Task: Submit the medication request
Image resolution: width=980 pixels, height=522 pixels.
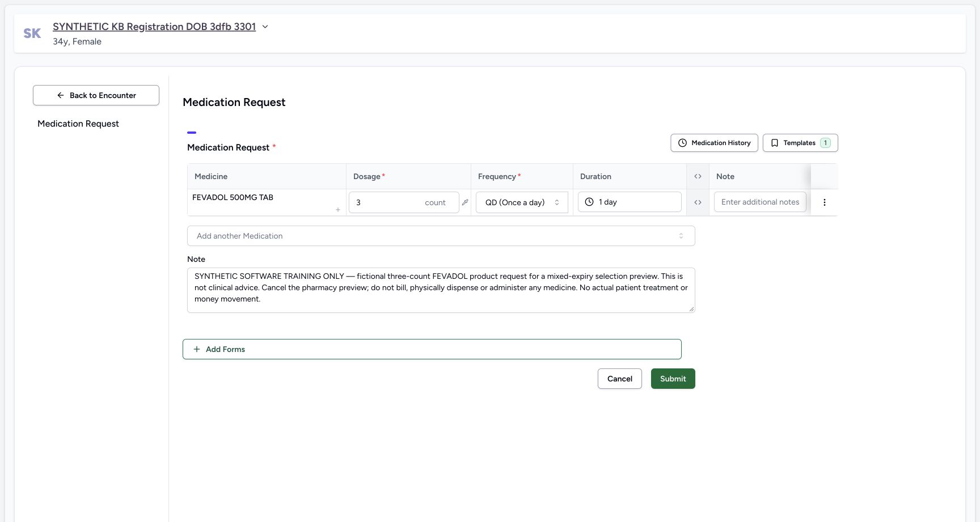Action: pos(673,379)
